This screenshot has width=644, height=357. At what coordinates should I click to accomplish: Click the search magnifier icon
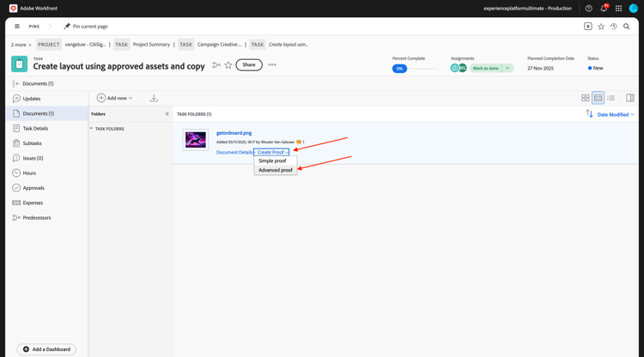[626, 27]
